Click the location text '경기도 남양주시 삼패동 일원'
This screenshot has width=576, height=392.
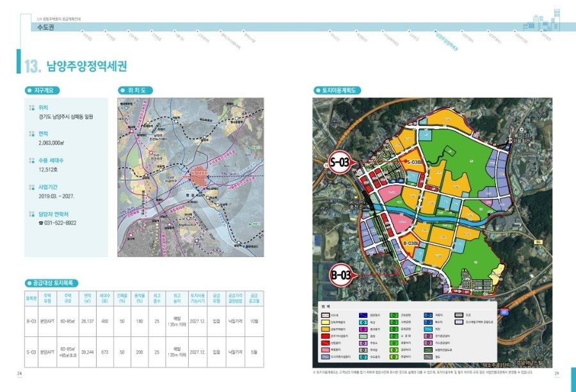click(x=66, y=117)
